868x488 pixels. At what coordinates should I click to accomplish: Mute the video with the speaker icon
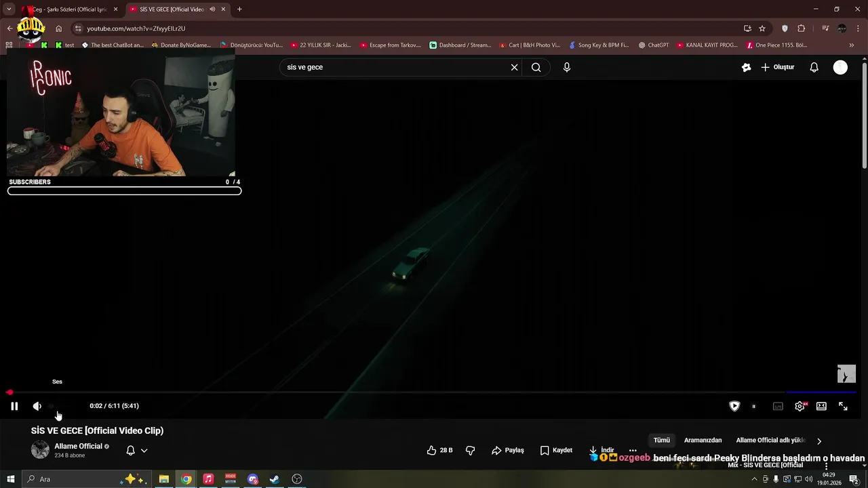coord(37,406)
